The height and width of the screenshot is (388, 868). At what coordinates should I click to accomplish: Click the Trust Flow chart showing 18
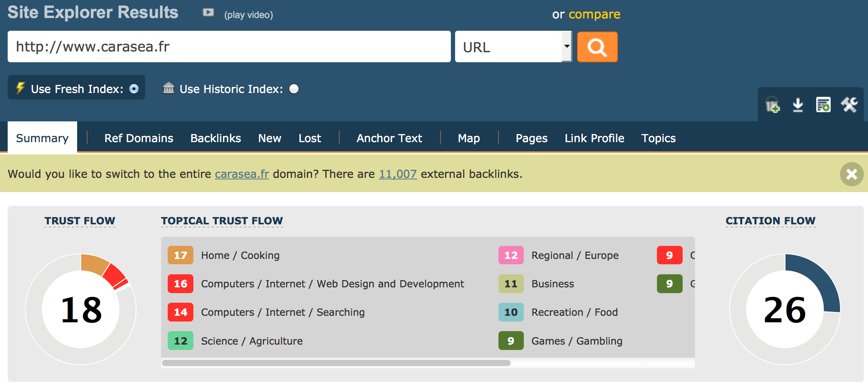81,309
